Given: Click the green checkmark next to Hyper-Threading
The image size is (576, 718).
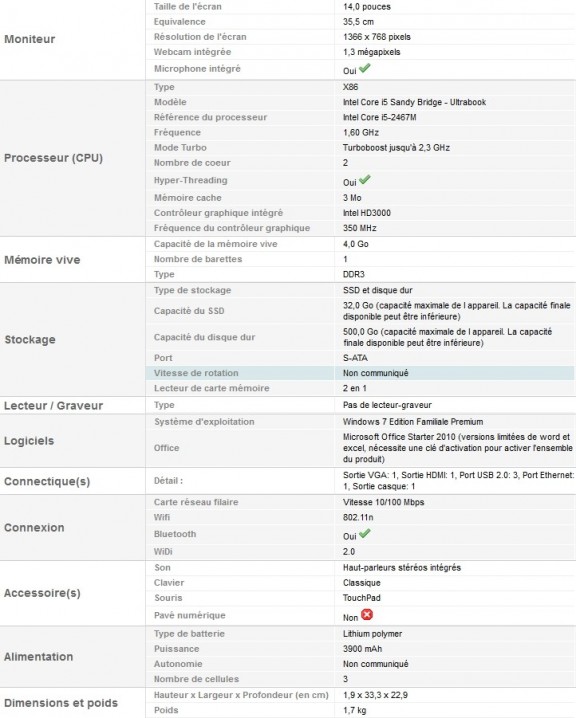Looking at the screenshot, I should (364, 180).
